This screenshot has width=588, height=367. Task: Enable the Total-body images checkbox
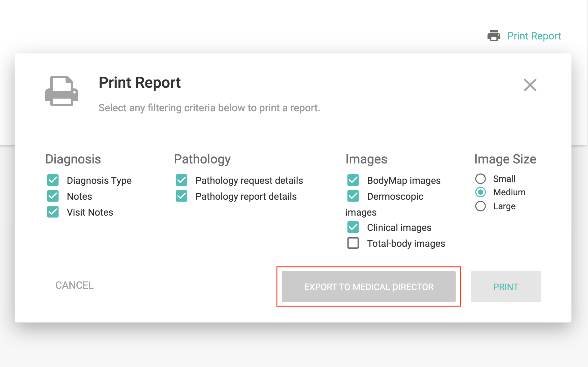pos(353,243)
